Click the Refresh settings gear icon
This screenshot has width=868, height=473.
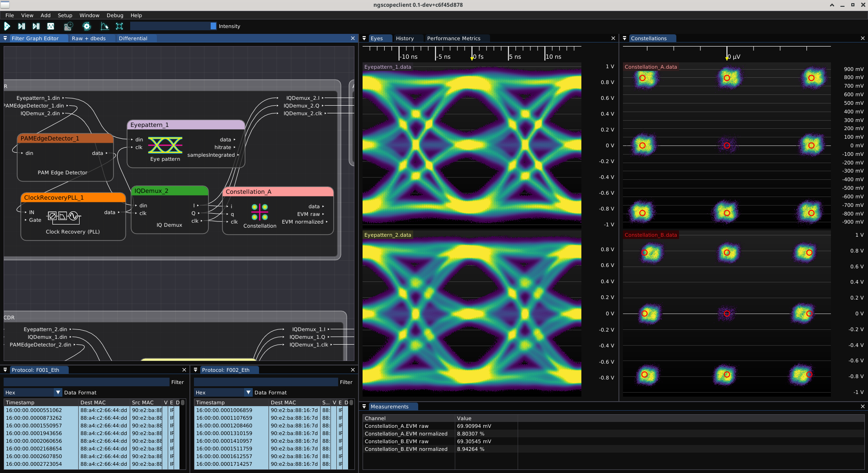[x=87, y=27]
